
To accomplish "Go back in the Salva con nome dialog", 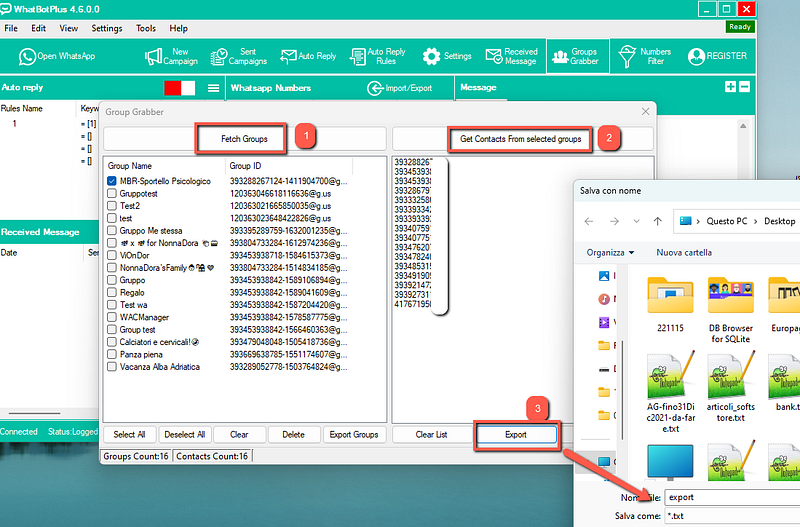I will 589,221.
